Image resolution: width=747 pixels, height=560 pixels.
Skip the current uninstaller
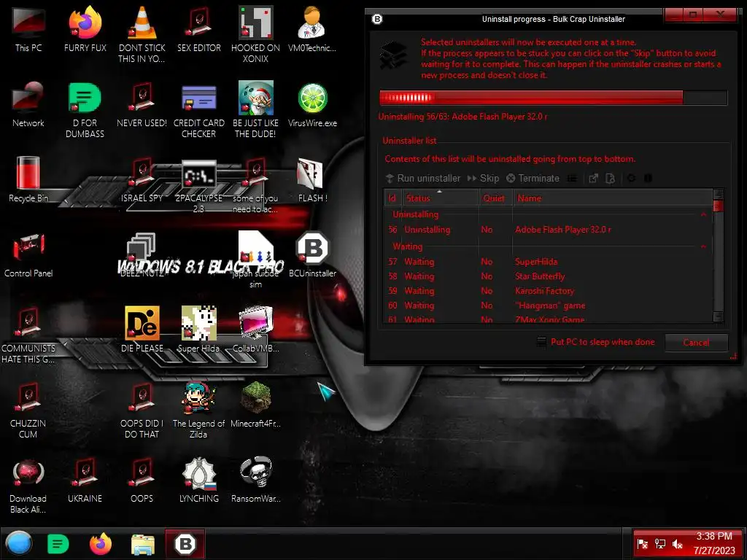pos(483,178)
